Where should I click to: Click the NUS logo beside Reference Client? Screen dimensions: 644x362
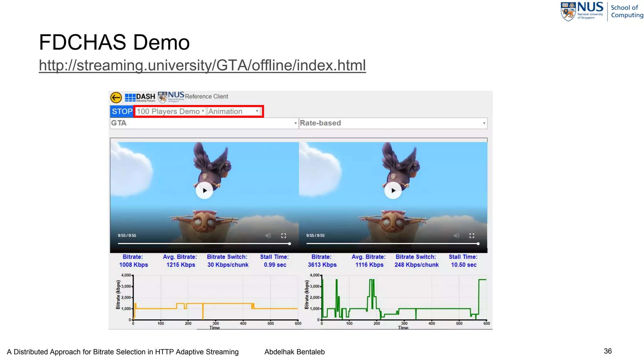point(171,97)
